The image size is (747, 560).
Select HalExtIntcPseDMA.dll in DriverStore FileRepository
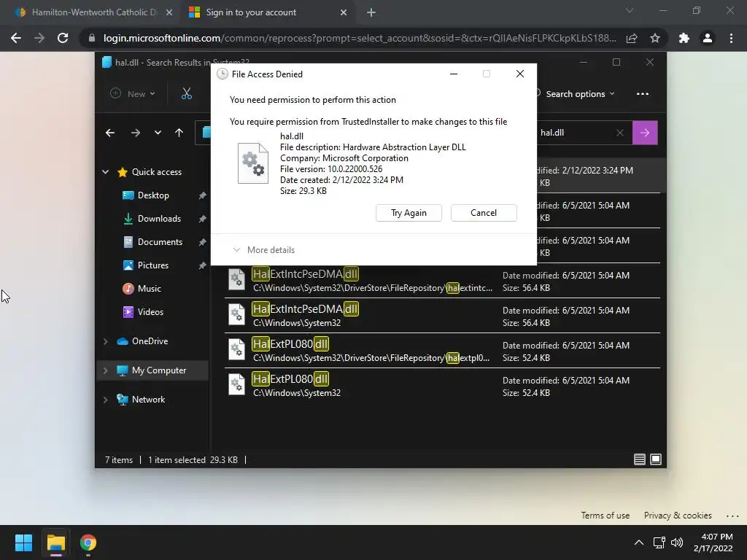coord(442,281)
